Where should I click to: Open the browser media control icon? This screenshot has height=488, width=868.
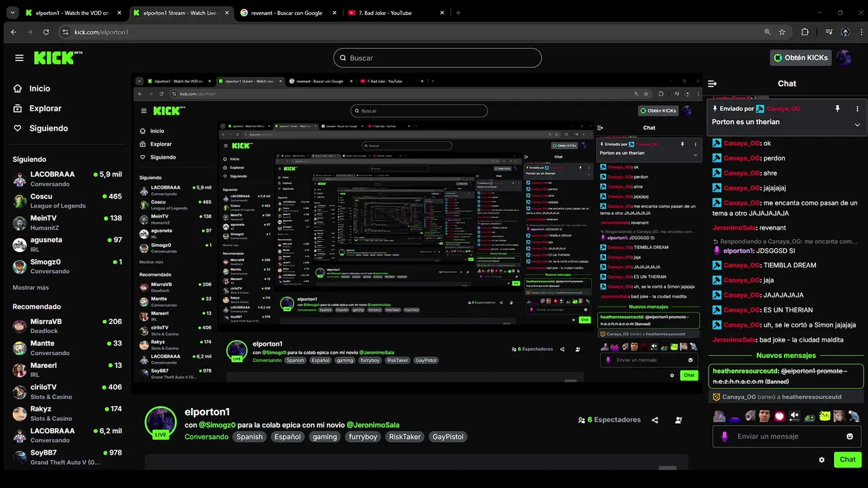(829, 32)
